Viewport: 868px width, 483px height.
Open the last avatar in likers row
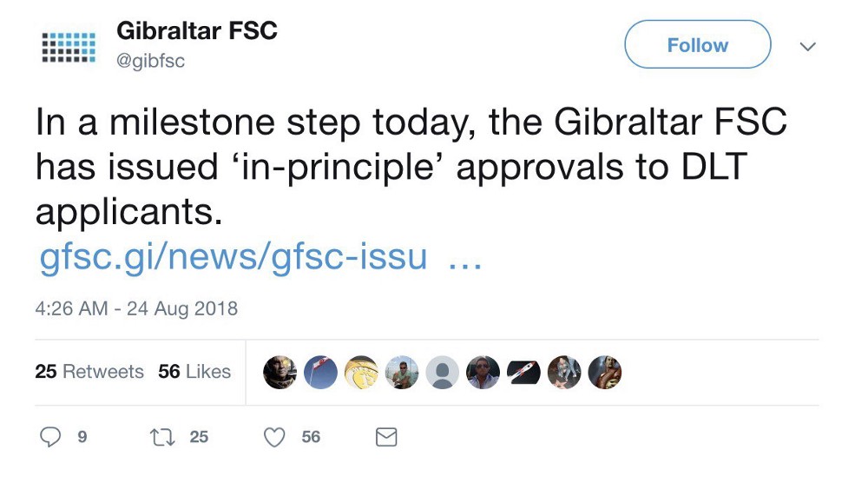pos(604,372)
